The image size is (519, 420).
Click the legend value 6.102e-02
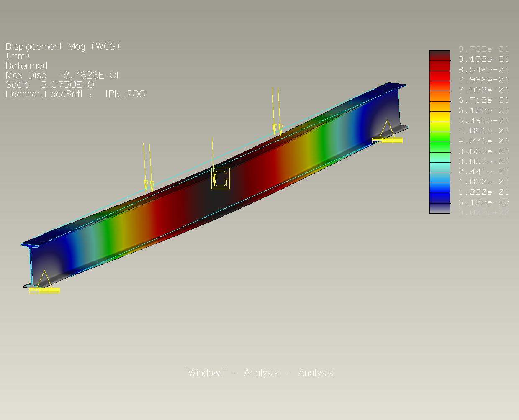point(484,202)
